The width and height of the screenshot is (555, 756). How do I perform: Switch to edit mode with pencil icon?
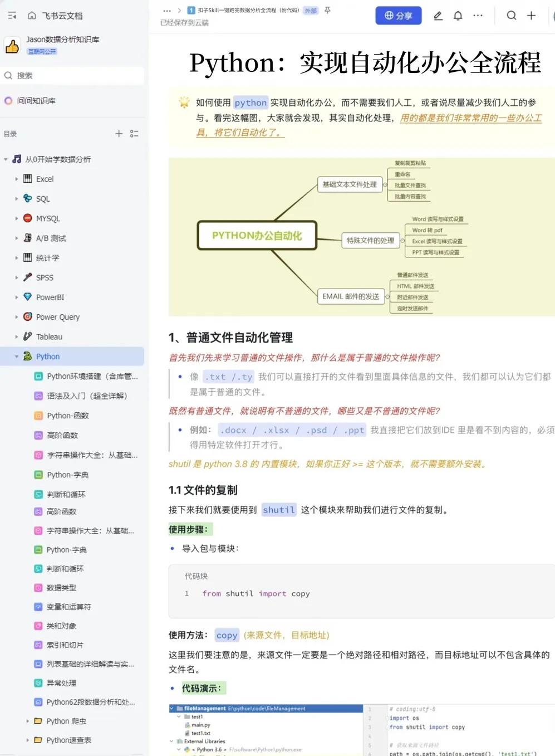point(438,16)
